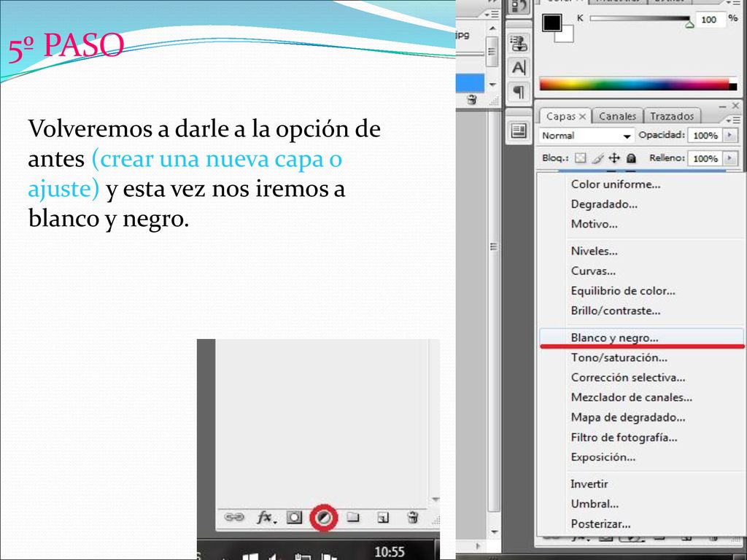The image size is (747, 560).
Task: Open the Paragraph panel pilcrow icon
Action: (519, 91)
